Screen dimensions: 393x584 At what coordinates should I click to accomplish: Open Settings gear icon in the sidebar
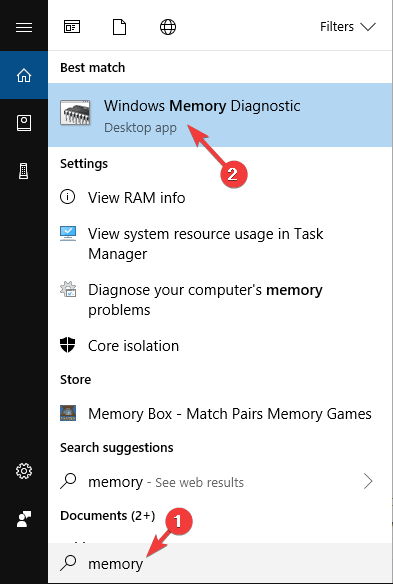point(24,472)
